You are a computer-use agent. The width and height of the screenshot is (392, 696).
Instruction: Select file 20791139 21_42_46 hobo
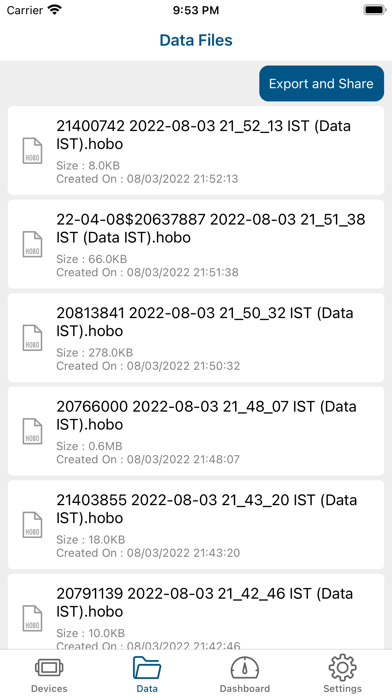pyautogui.click(x=196, y=613)
